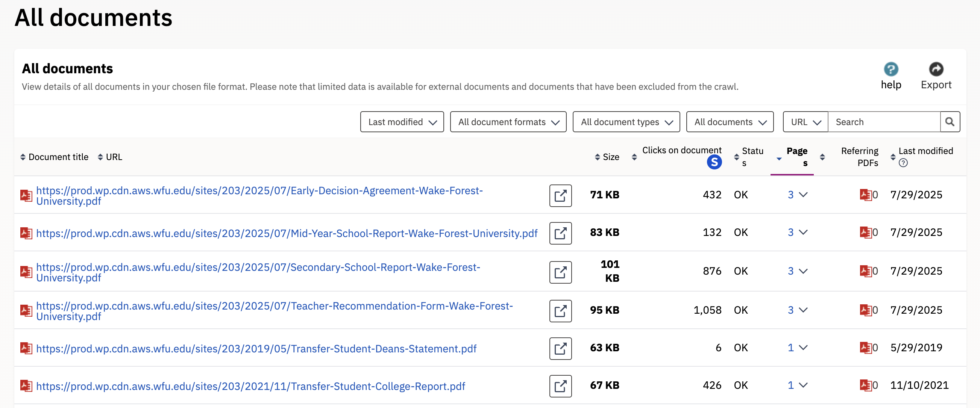Open All document formats dropdown
This screenshot has height=408, width=980.
click(508, 122)
